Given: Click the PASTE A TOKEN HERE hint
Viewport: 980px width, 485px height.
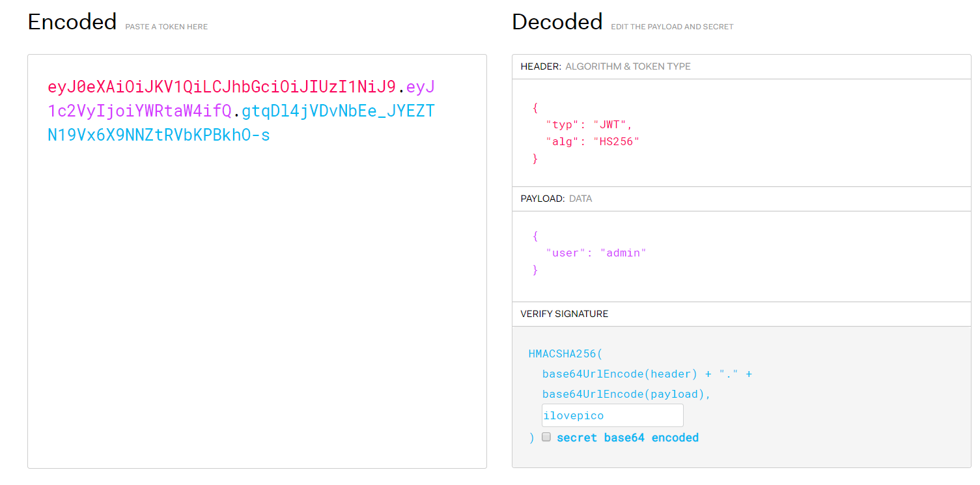Looking at the screenshot, I should [166, 27].
